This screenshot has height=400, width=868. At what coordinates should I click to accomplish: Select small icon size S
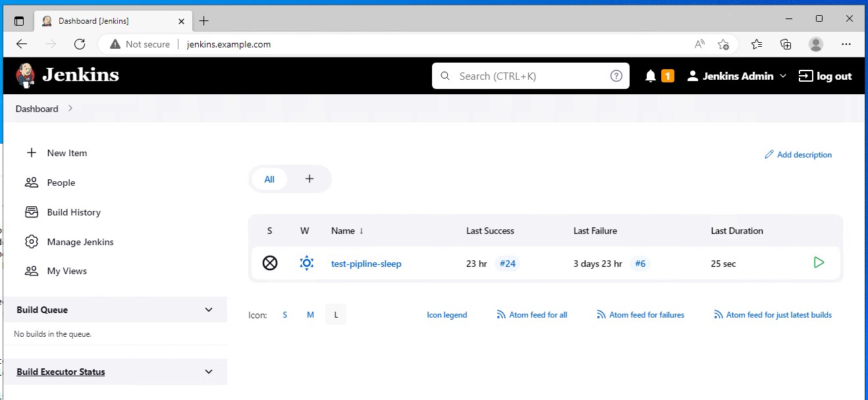pyautogui.click(x=285, y=315)
